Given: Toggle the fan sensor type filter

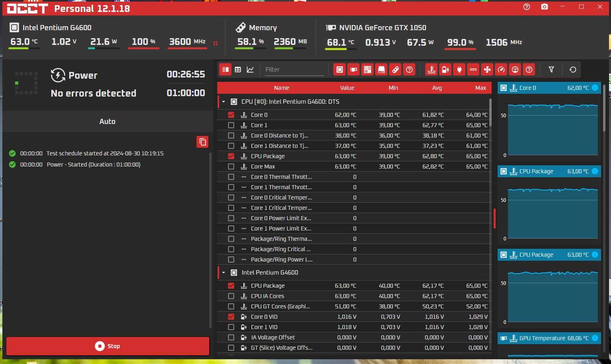Looking at the screenshot, I should (x=487, y=70).
